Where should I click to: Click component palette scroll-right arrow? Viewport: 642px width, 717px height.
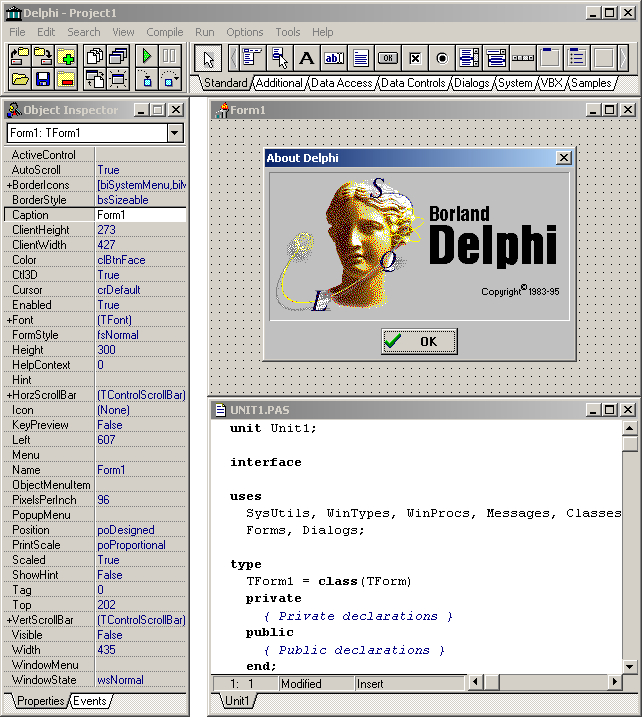pyautogui.click(x=623, y=58)
